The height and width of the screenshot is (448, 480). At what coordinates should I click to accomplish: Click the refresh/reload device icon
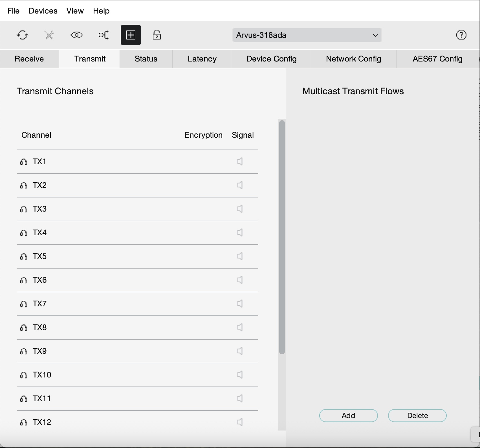(x=23, y=35)
